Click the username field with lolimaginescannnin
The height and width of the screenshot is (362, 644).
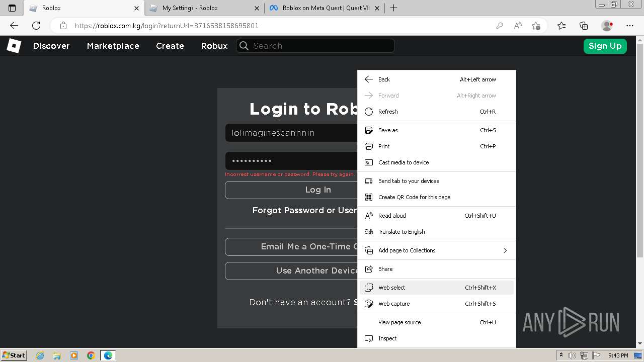click(291, 133)
